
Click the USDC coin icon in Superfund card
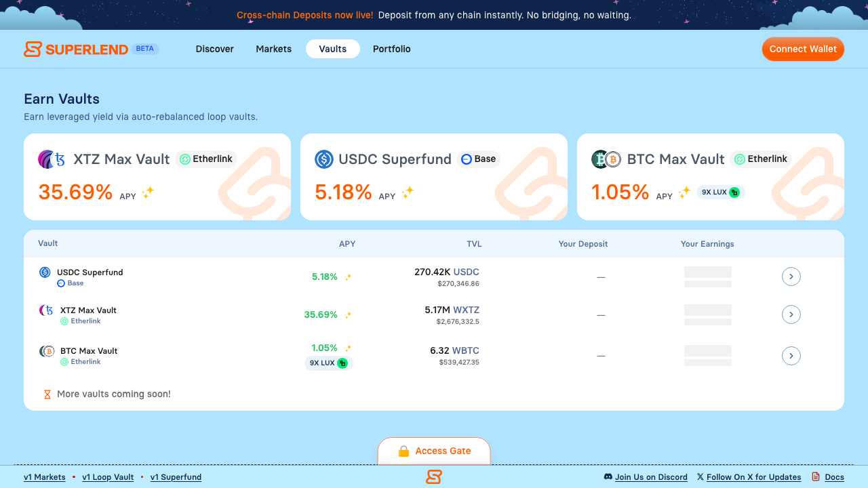(x=324, y=159)
